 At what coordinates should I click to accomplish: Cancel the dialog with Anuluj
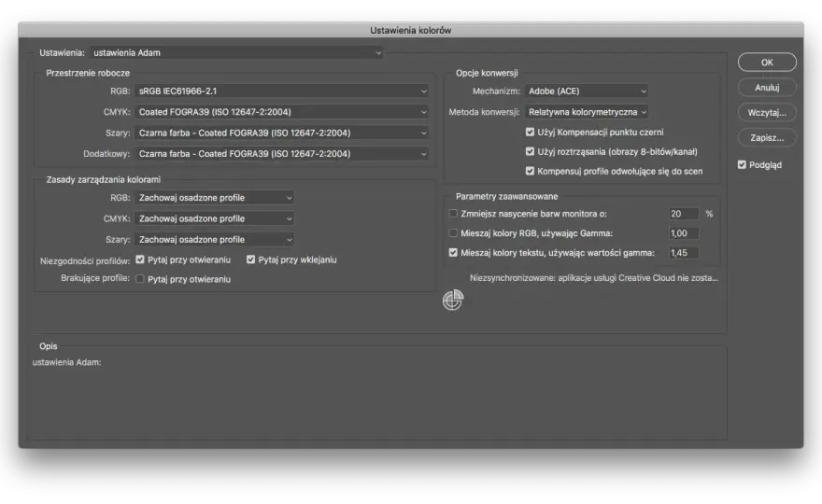coord(767,88)
